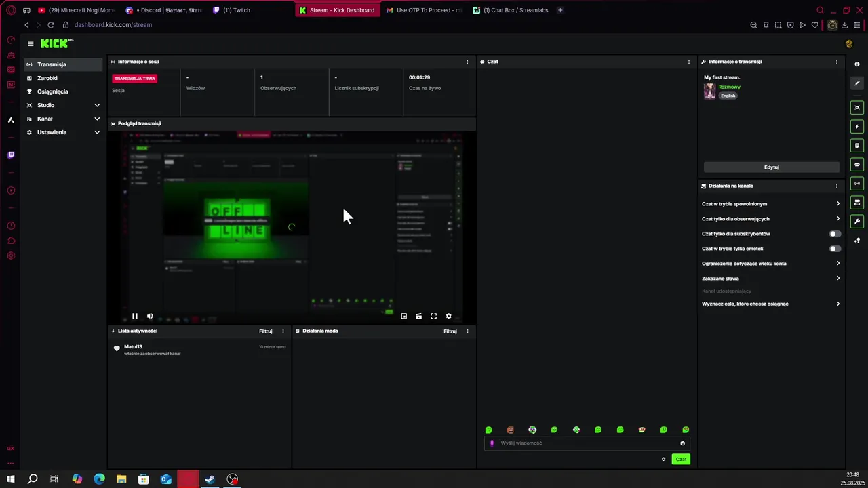
Task: Open a new browser tab
Action: point(560,10)
